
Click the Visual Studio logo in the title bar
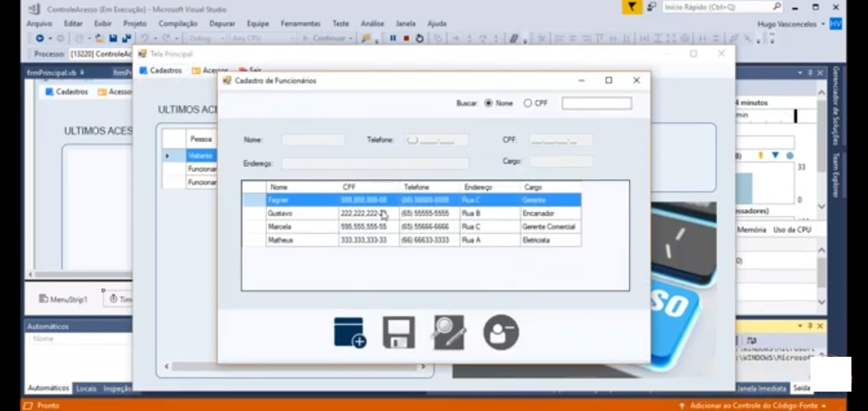pos(34,9)
